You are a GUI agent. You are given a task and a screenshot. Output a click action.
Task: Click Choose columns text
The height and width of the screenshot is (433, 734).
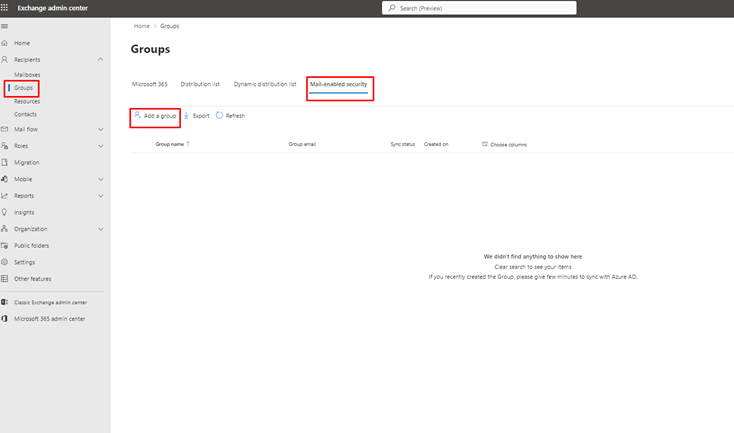508,145
